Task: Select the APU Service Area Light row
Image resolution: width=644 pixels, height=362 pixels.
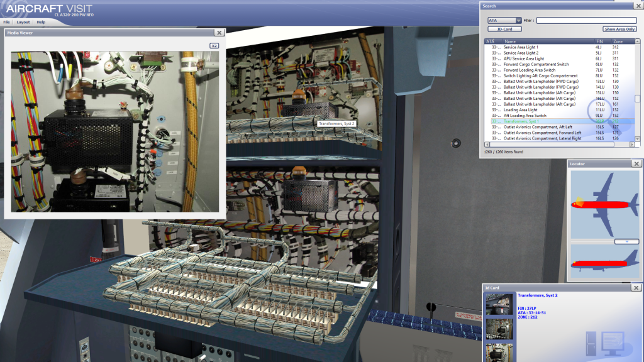Action: pyautogui.click(x=559, y=58)
